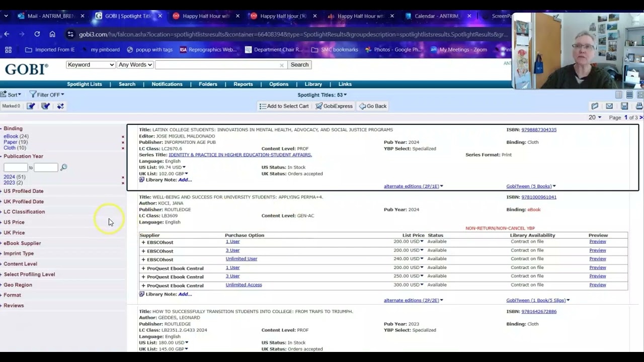Click the GOBI logo
The width and height of the screenshot is (644, 362).
pyautogui.click(x=27, y=69)
